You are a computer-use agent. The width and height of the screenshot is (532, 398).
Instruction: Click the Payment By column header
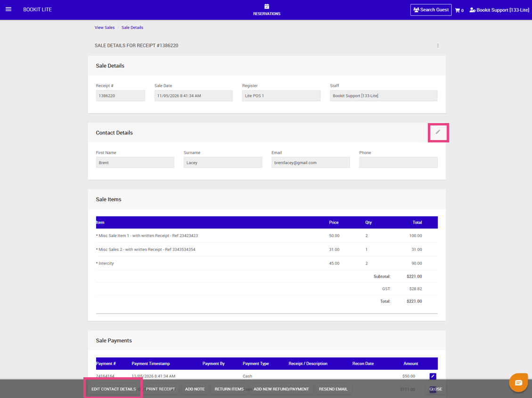pos(213,364)
